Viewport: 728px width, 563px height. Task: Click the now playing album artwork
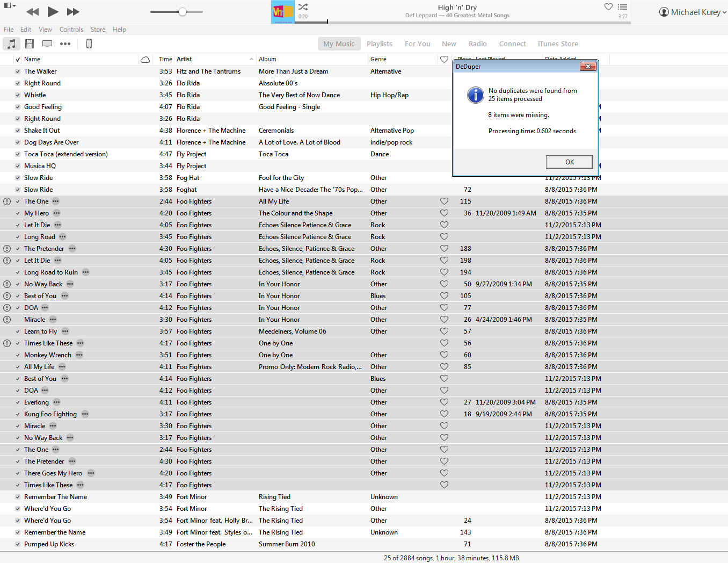point(282,12)
